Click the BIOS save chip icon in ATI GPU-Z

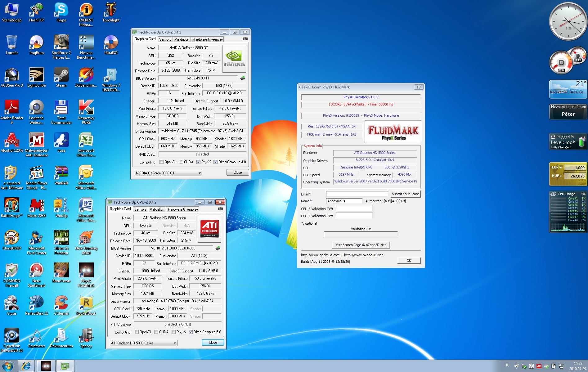(x=218, y=248)
